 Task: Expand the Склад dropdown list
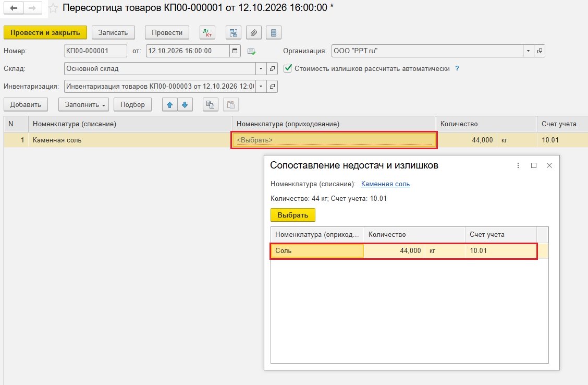tap(261, 69)
